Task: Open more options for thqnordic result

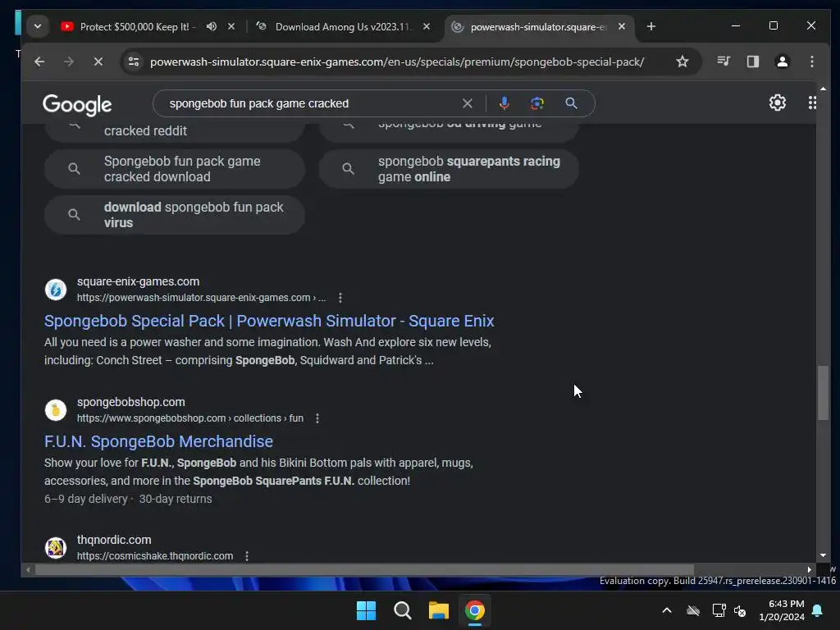Action: [x=246, y=556]
